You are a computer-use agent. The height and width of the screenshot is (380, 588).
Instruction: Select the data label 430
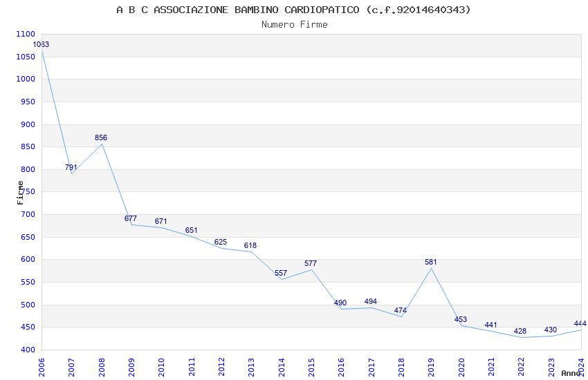pyautogui.click(x=551, y=330)
